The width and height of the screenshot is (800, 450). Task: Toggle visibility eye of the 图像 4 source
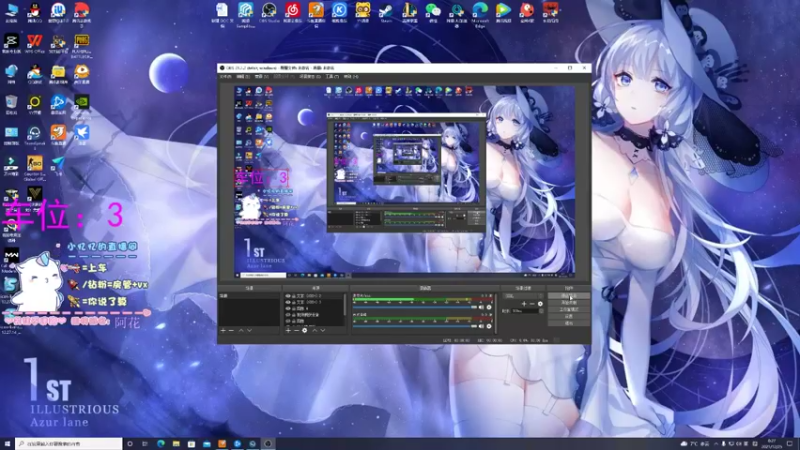point(288,309)
